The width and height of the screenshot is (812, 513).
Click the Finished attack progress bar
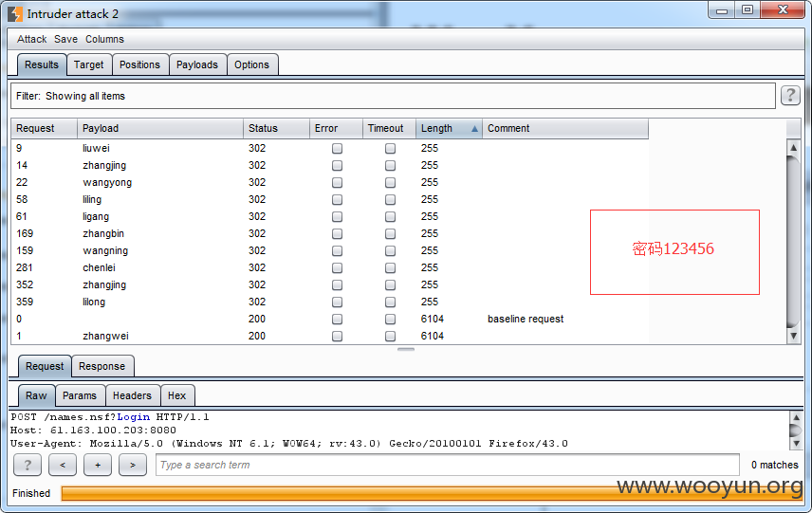coord(432,493)
